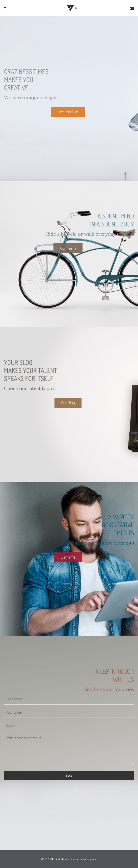Click the ZAD triangle logo
Viewport: 138px width, 868px height.
click(70, 8)
